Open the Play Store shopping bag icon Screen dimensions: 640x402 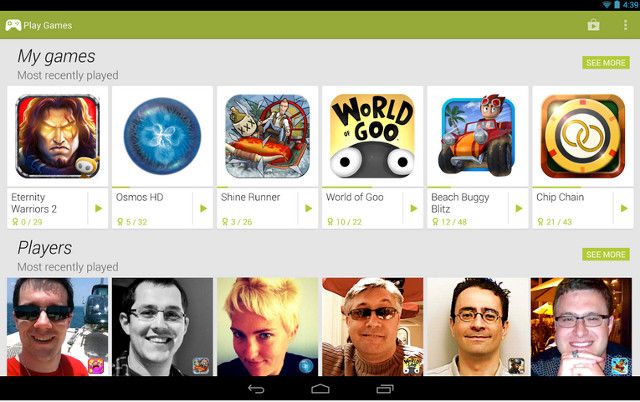pos(593,25)
